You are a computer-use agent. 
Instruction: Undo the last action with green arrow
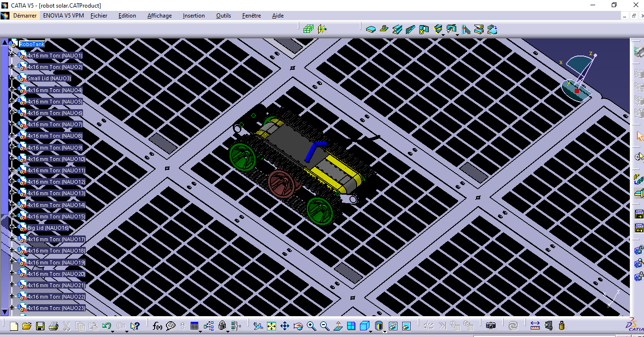click(x=107, y=326)
